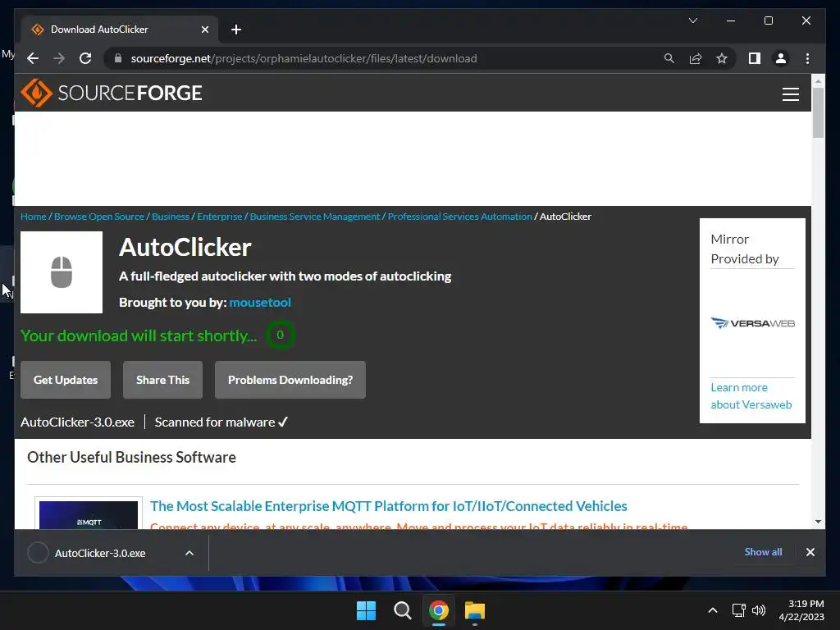Image resolution: width=840 pixels, height=630 pixels.
Task: Open File Explorer from the taskbar
Action: click(475, 610)
